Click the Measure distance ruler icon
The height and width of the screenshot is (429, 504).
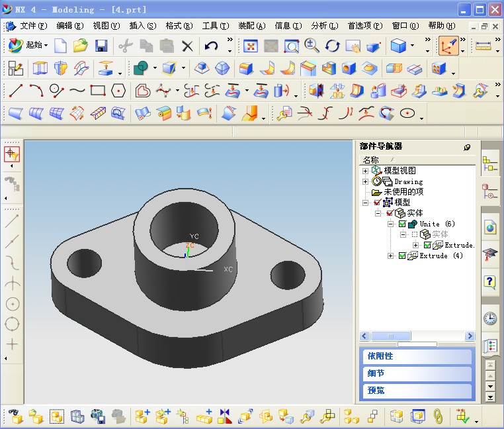click(x=483, y=46)
